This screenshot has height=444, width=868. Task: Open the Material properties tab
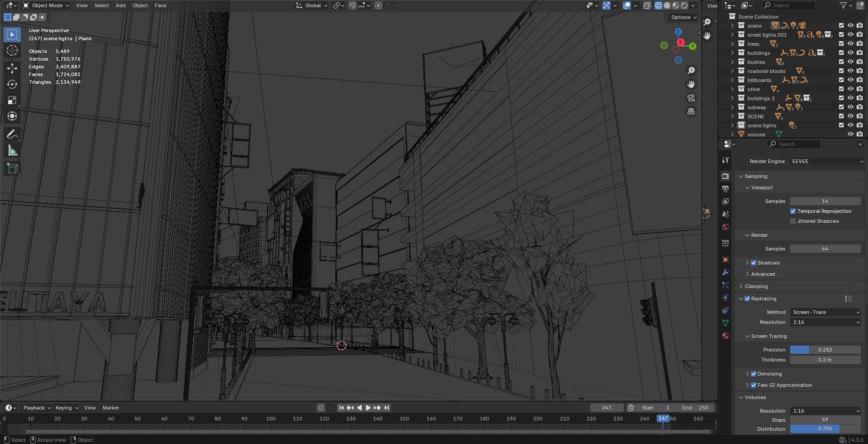[x=725, y=336]
